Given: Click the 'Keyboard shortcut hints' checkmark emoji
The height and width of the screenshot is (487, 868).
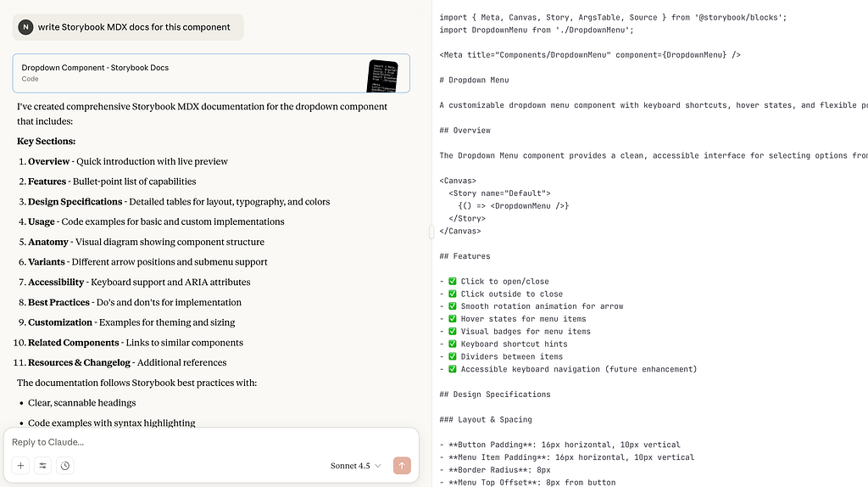Looking at the screenshot, I should pyautogui.click(x=453, y=344).
